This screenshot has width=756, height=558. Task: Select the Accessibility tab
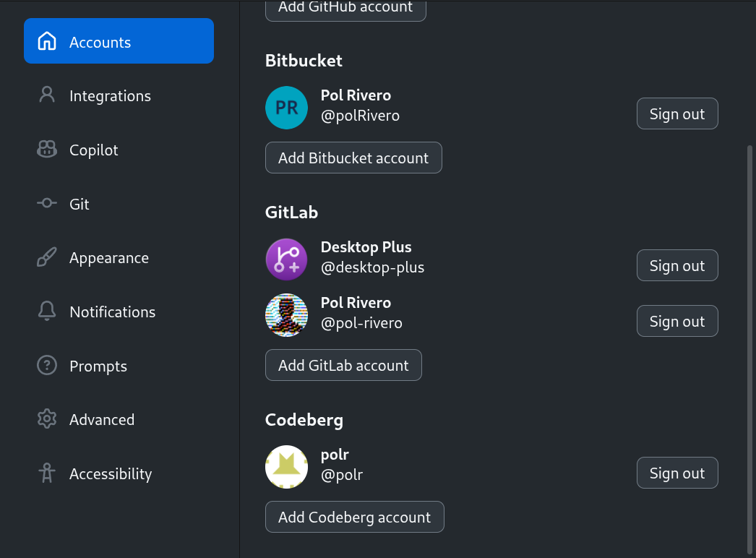119,473
